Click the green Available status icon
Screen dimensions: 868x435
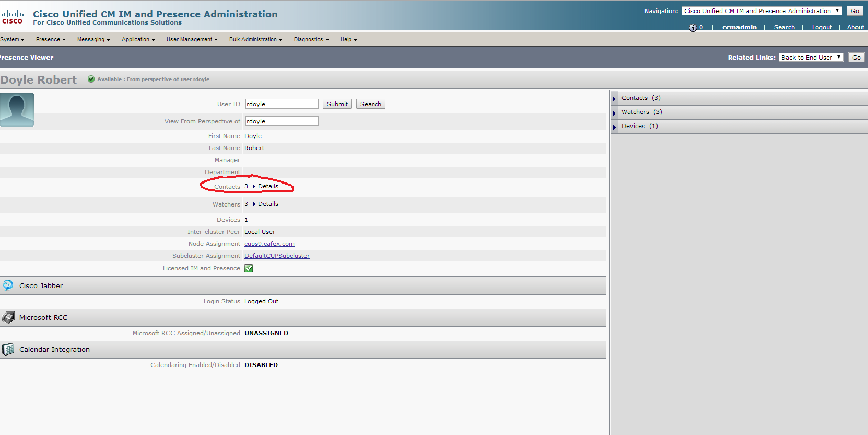click(x=91, y=79)
